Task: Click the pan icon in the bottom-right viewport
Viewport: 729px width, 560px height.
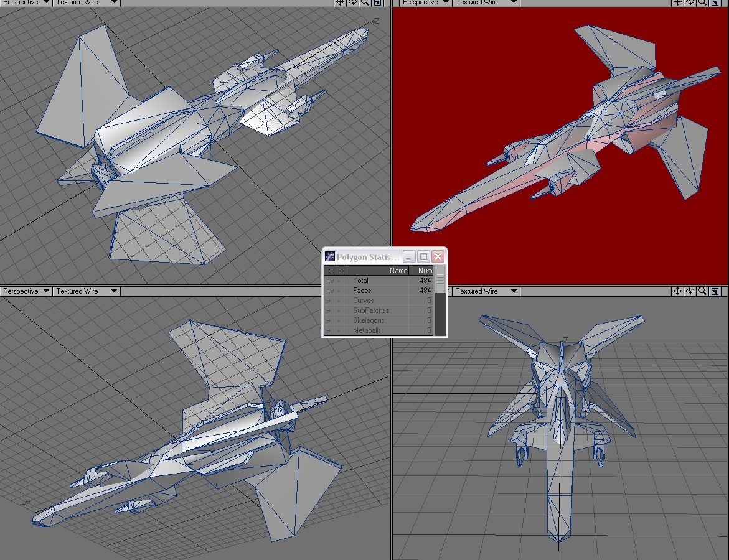Action: (677, 291)
